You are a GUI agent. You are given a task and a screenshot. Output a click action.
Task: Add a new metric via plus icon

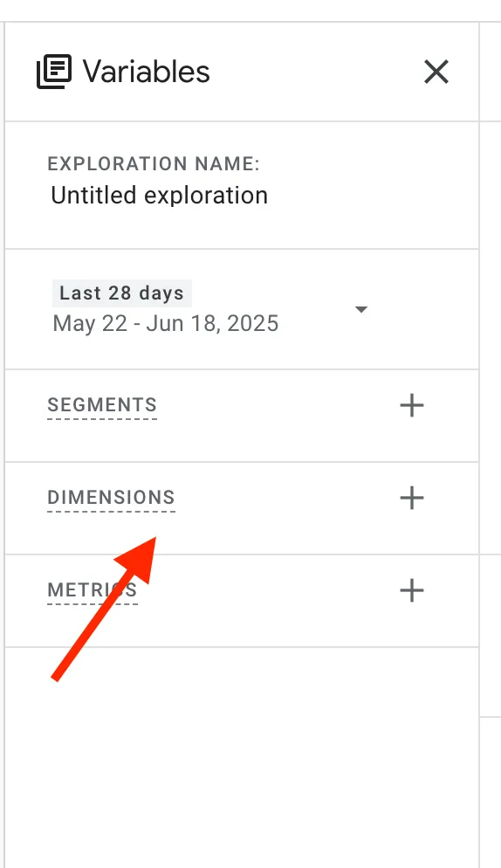412,590
